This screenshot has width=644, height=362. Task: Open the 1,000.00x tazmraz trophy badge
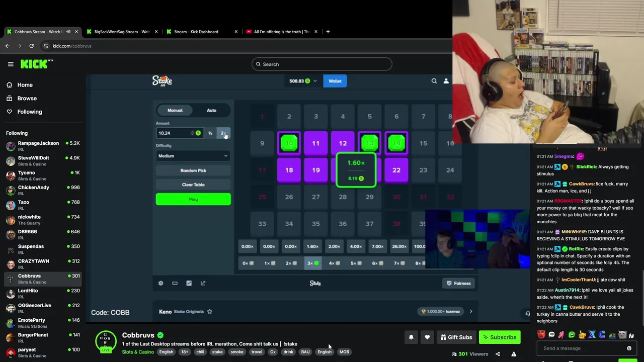coord(441,312)
